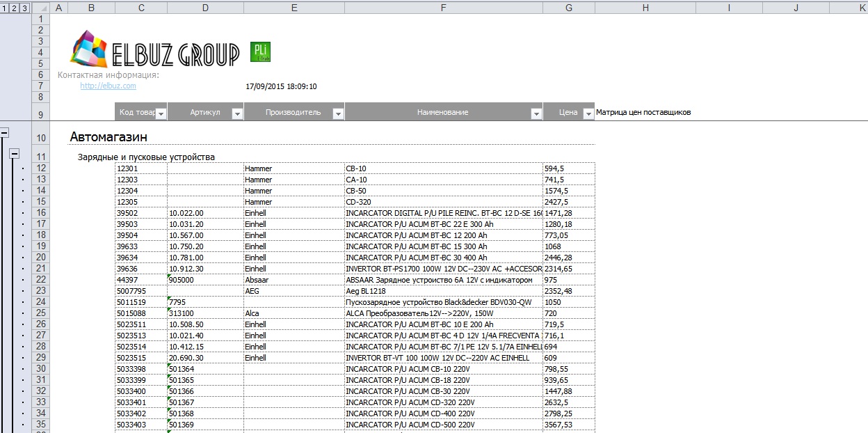Select price cell 594,5
This screenshot has width=868, height=433.
point(569,168)
